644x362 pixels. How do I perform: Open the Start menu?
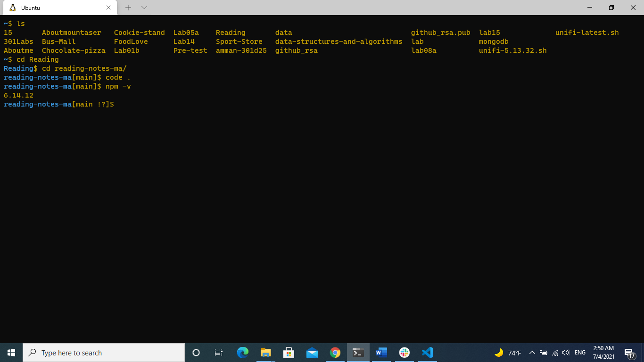click(x=10, y=352)
